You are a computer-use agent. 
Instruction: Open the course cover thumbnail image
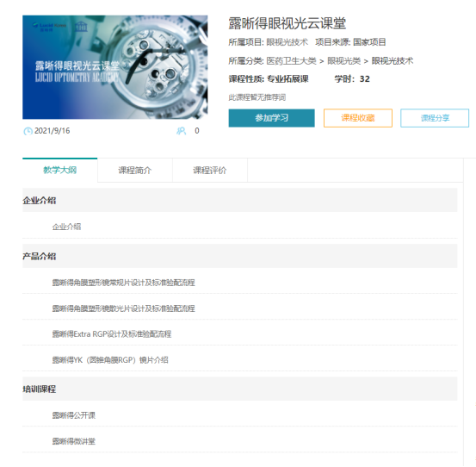tap(115, 67)
